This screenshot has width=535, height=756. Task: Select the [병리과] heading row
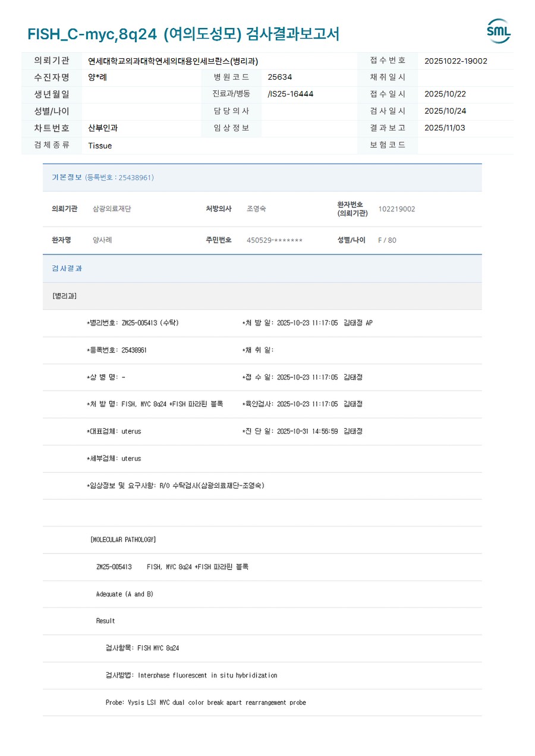click(x=262, y=296)
